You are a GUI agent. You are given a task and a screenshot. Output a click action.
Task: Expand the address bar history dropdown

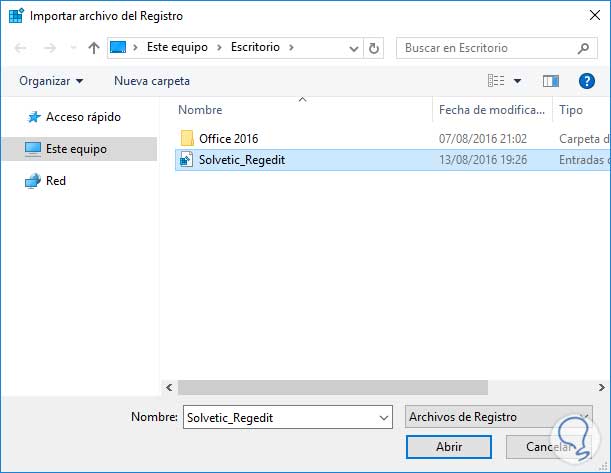(x=354, y=48)
